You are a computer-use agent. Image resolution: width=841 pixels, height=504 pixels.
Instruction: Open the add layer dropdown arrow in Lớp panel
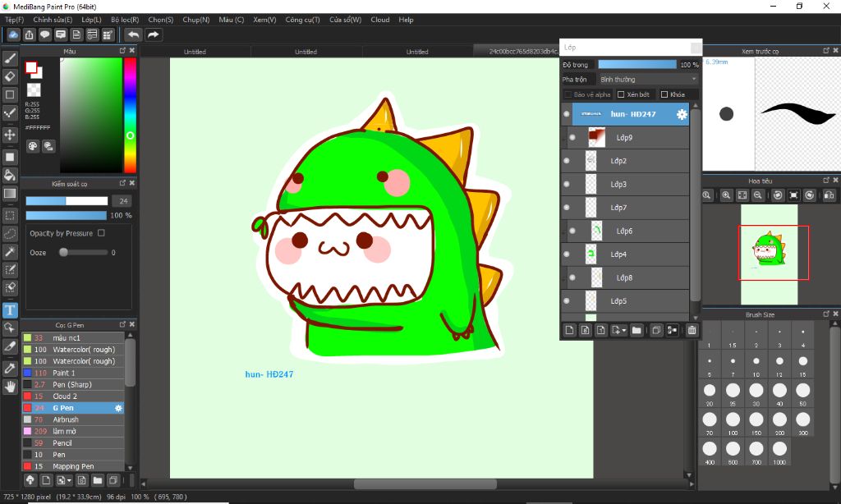pyautogui.click(x=624, y=331)
